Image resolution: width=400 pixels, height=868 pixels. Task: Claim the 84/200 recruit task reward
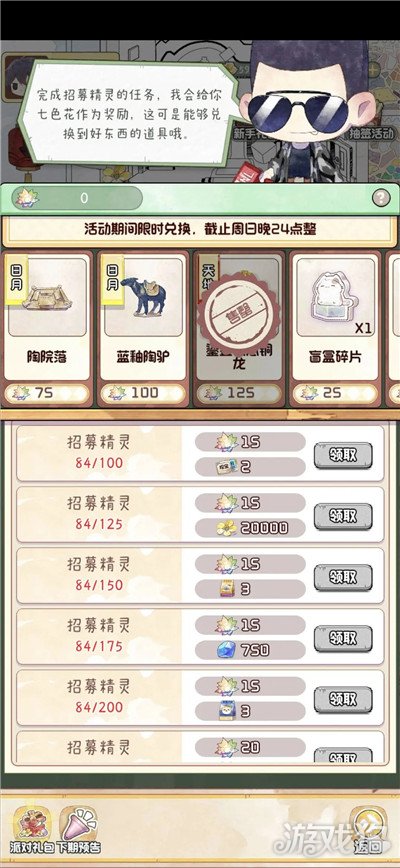(x=343, y=699)
